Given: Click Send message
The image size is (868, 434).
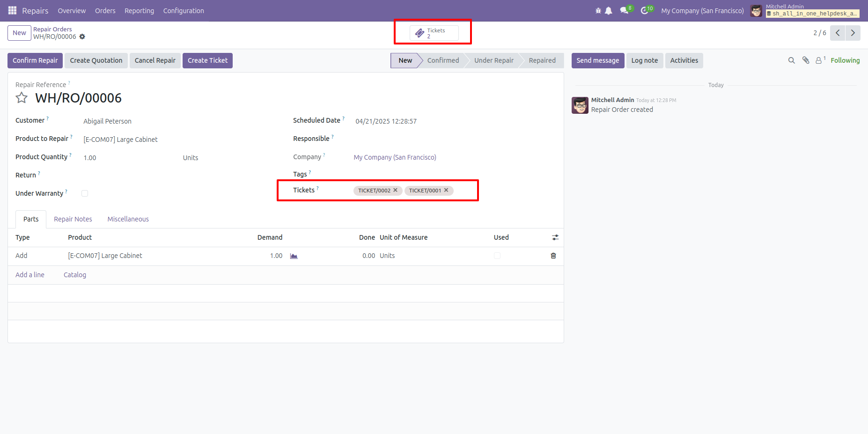Looking at the screenshot, I should click(598, 60).
